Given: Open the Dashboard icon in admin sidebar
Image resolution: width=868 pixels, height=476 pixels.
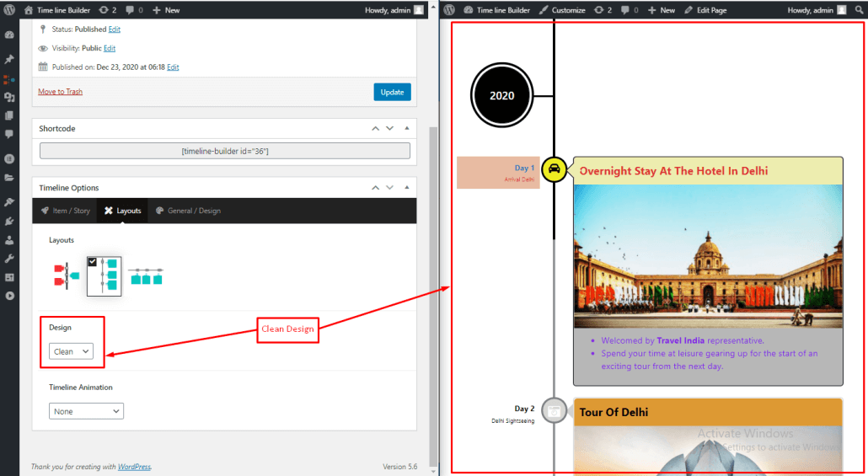Looking at the screenshot, I should [x=9, y=35].
